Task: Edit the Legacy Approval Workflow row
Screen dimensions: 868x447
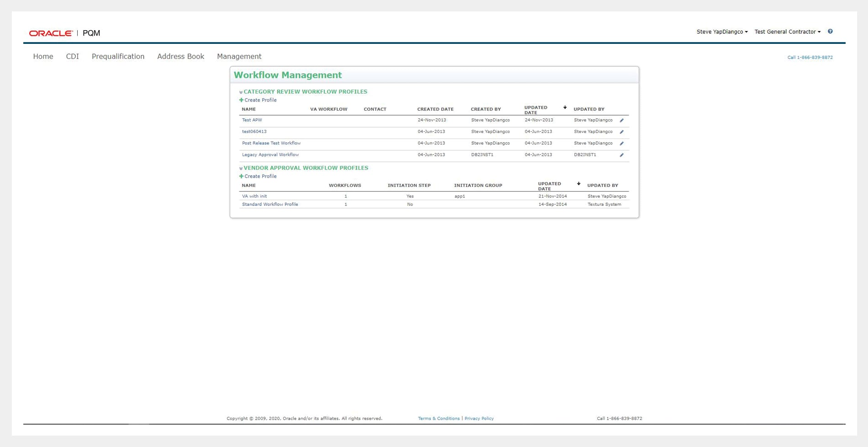Action: [x=621, y=155]
